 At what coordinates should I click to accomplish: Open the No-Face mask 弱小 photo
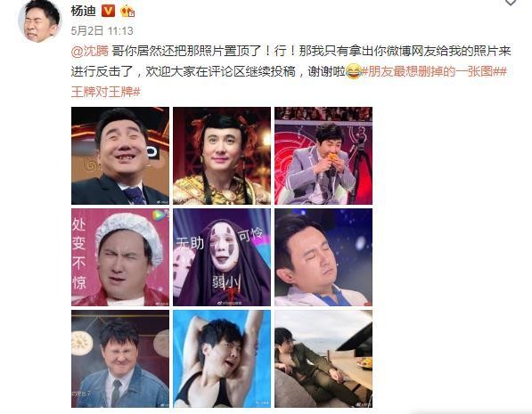click(222, 257)
